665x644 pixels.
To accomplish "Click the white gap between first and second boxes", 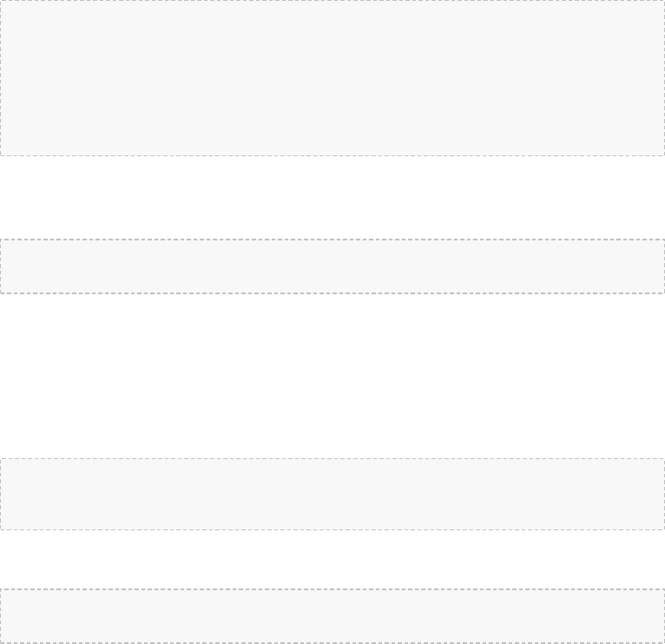I will coord(332,198).
